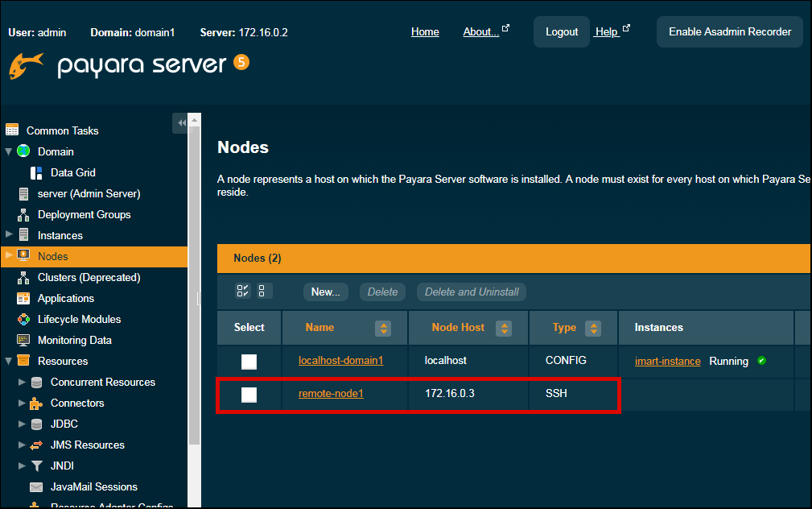Click Enable Asadmin Recorder
Image resolution: width=812 pixels, height=509 pixels.
click(x=729, y=31)
